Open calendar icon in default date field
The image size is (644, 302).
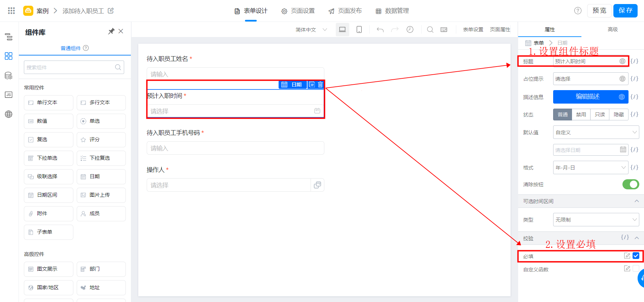pyautogui.click(x=623, y=150)
